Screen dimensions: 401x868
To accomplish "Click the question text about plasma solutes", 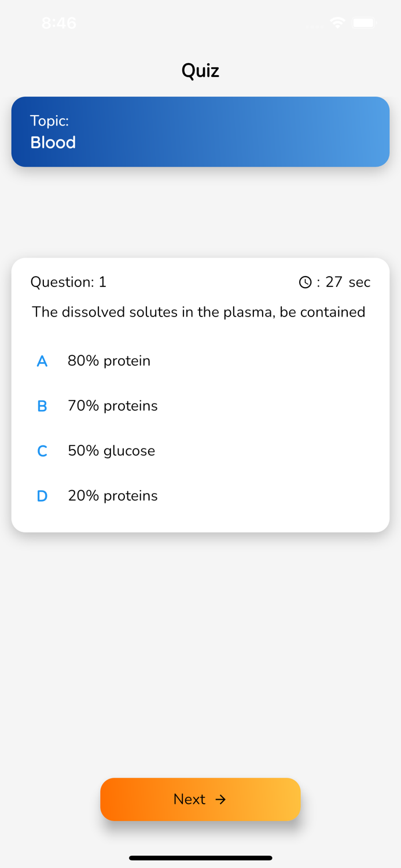I will (x=199, y=312).
